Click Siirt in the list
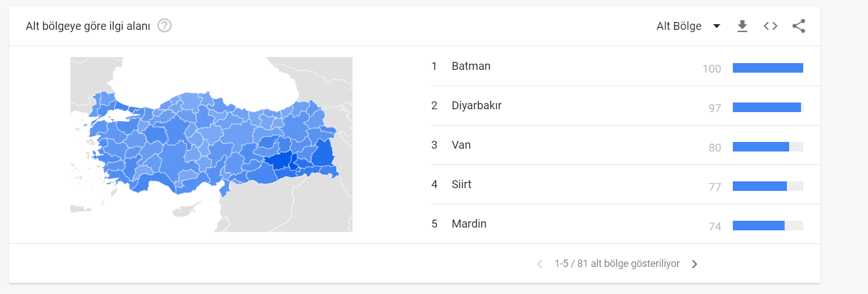The height and width of the screenshot is (294, 868). tap(461, 184)
